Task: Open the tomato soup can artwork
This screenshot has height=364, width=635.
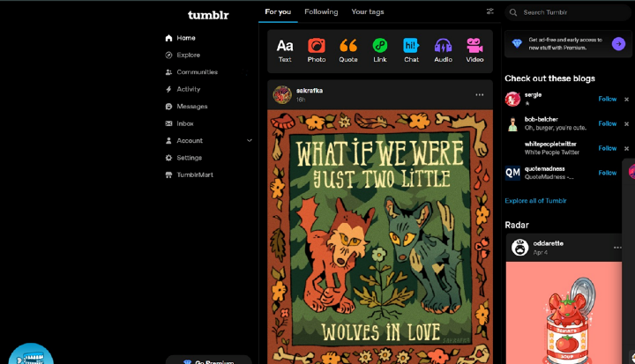Action: (564, 313)
